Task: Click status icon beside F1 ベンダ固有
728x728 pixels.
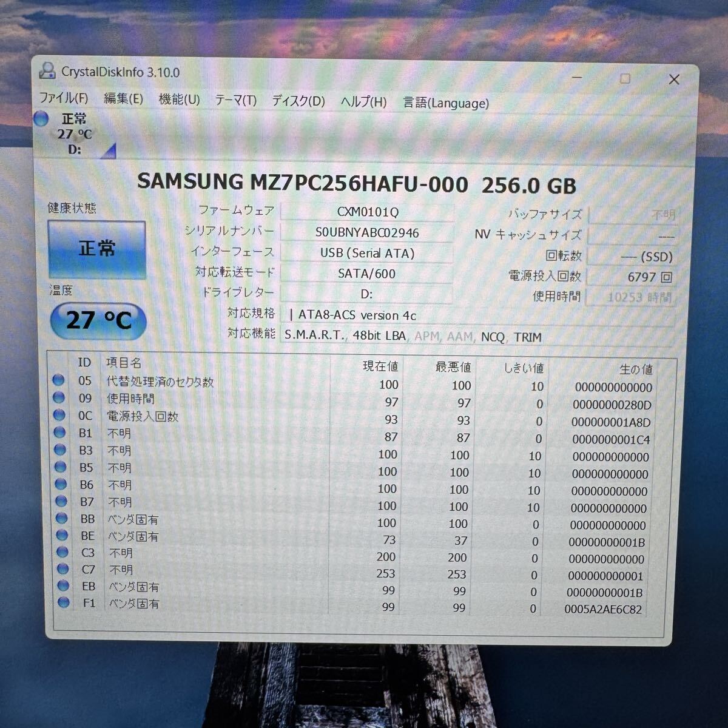Action: point(59,602)
